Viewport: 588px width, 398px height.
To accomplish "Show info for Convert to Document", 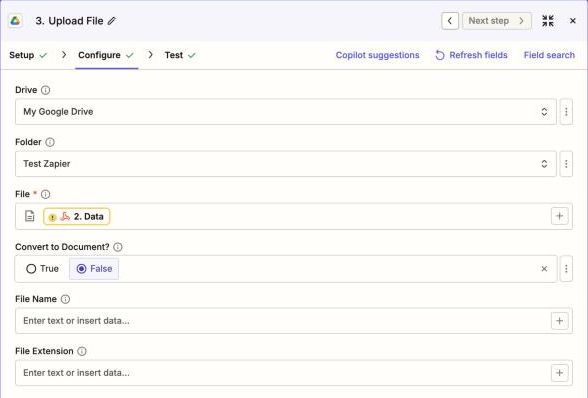I will point(118,247).
